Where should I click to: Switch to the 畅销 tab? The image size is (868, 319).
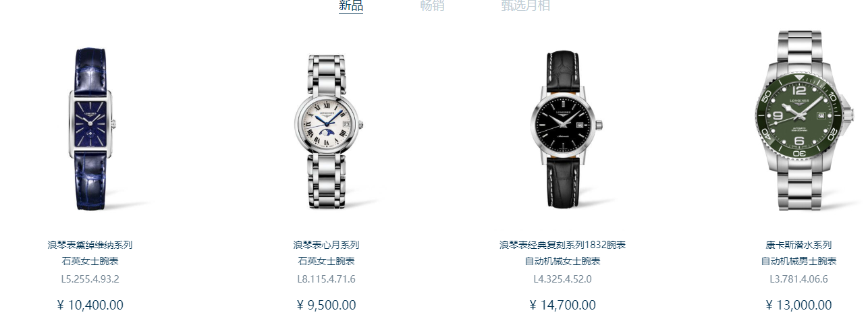[x=432, y=6]
